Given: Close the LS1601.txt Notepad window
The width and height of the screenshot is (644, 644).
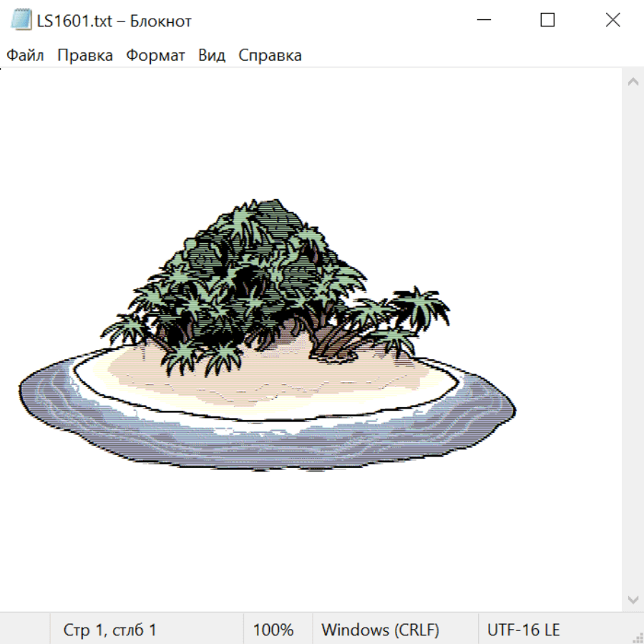Looking at the screenshot, I should (613, 21).
